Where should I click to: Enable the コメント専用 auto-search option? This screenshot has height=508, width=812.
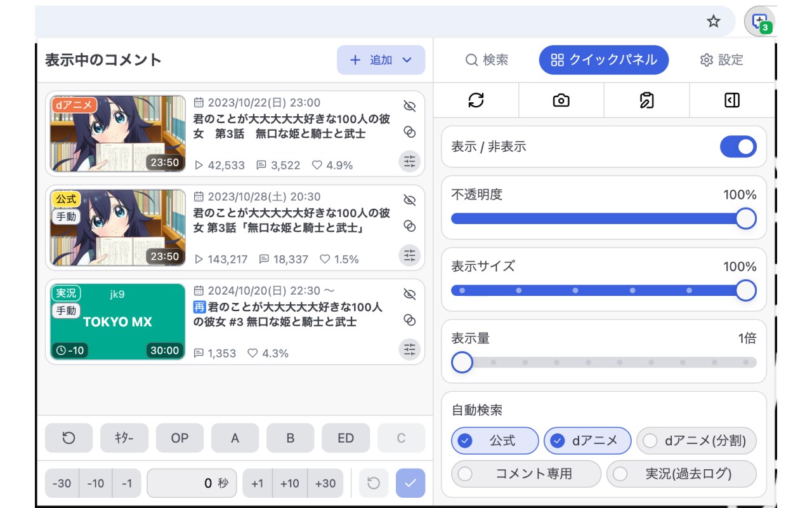[526, 474]
